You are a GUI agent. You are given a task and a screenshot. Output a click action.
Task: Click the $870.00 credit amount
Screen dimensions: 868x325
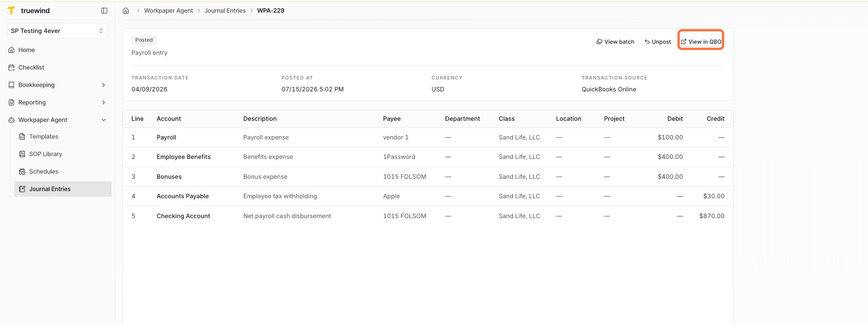coord(712,216)
